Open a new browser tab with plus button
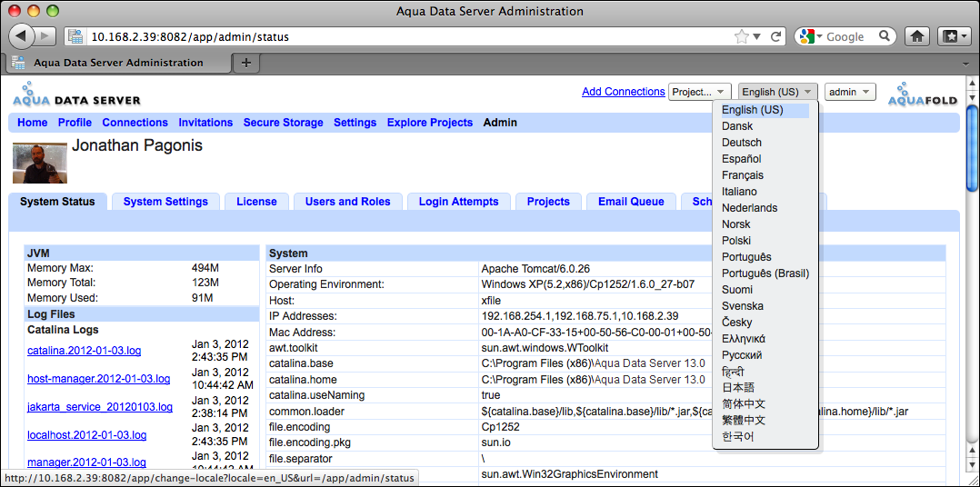This screenshot has width=980, height=487. [x=245, y=63]
